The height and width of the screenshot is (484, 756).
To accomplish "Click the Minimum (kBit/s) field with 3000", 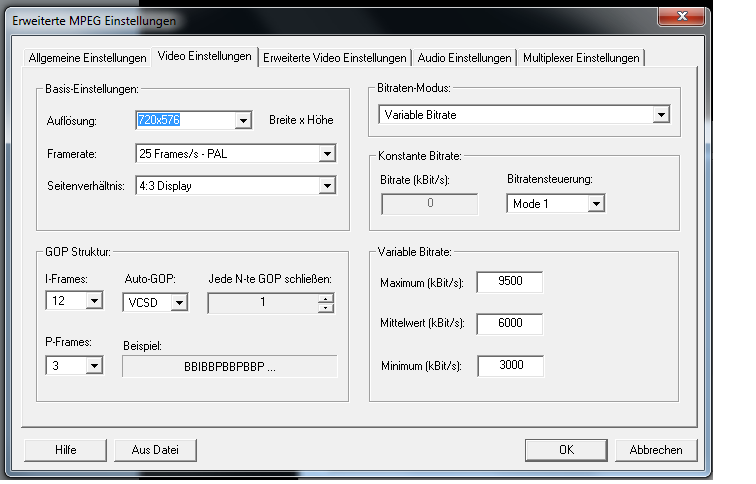I will (511, 365).
